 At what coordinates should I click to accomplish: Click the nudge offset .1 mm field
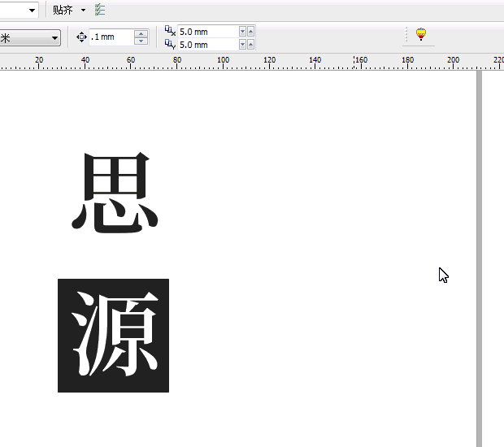point(111,37)
